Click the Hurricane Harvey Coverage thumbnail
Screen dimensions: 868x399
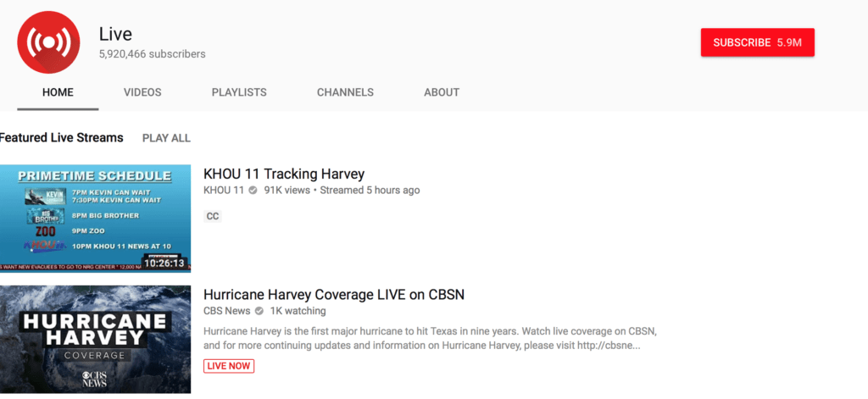(x=95, y=340)
